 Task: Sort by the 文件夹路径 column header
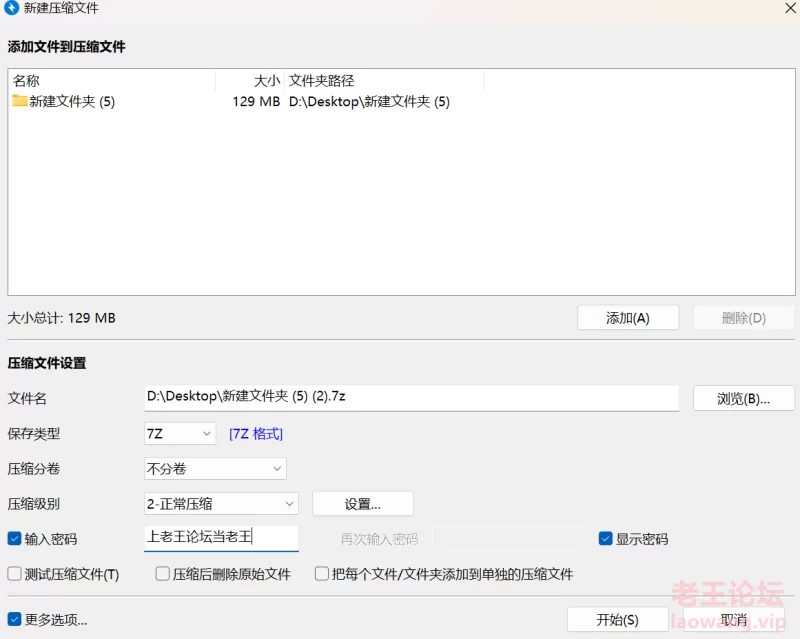coord(384,81)
